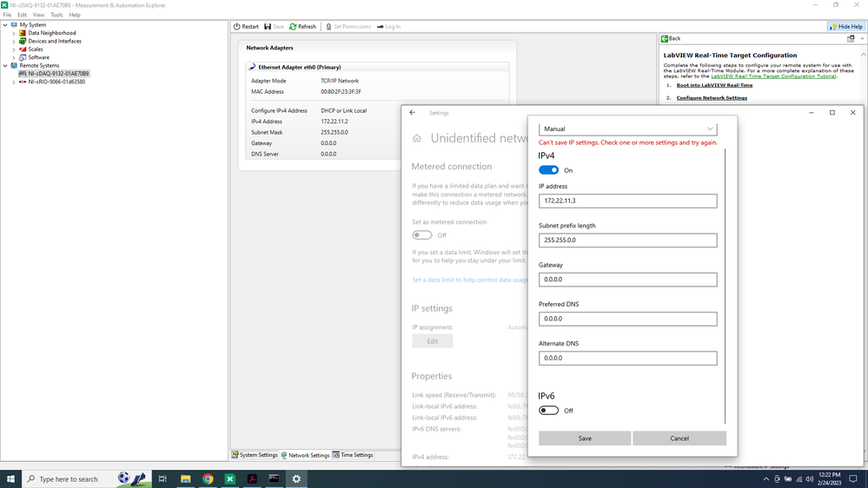Open the Tools menu
The image size is (868, 488).
(x=56, y=15)
